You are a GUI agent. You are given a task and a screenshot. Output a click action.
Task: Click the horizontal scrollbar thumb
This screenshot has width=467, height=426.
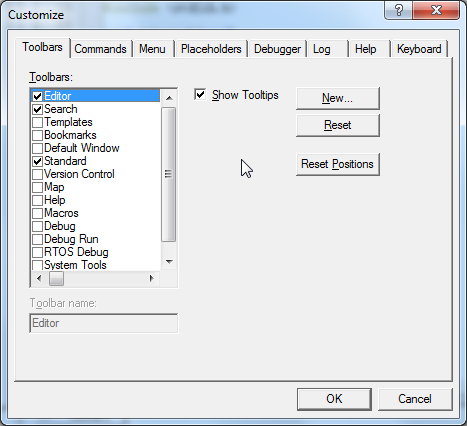click(56, 278)
